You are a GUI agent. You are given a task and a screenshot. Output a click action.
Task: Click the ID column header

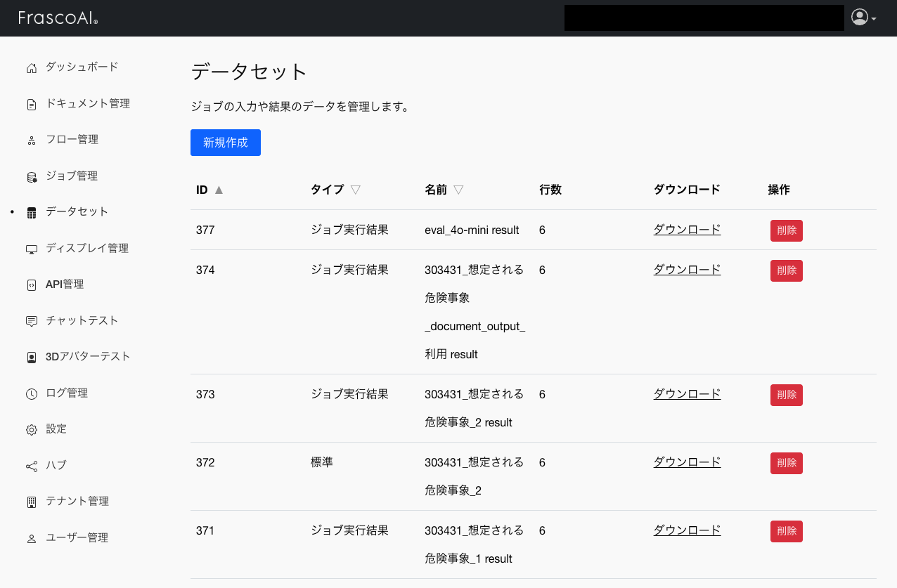(202, 190)
